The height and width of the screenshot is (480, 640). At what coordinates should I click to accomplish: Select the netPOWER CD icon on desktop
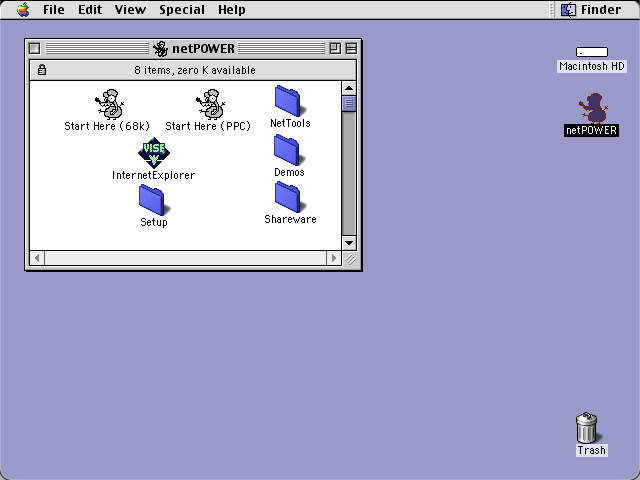pyautogui.click(x=593, y=108)
